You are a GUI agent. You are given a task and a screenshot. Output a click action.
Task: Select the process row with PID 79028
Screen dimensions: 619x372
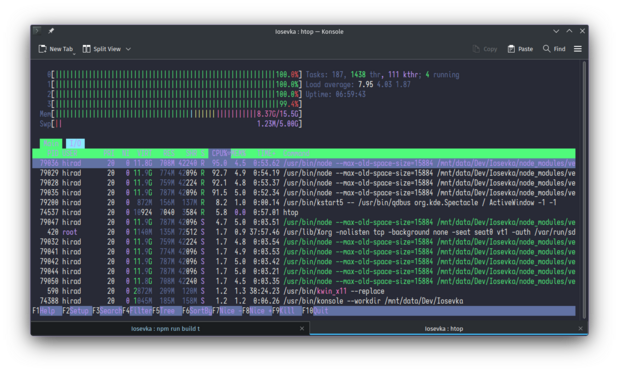[304, 183]
